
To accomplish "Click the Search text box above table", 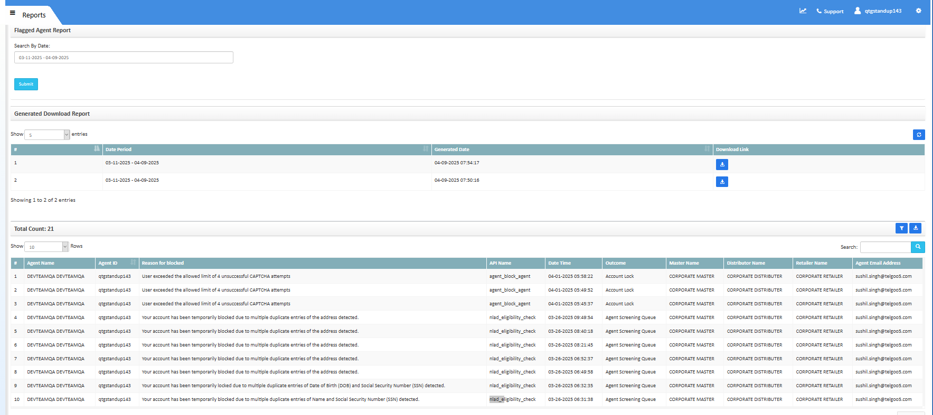I will (885, 247).
